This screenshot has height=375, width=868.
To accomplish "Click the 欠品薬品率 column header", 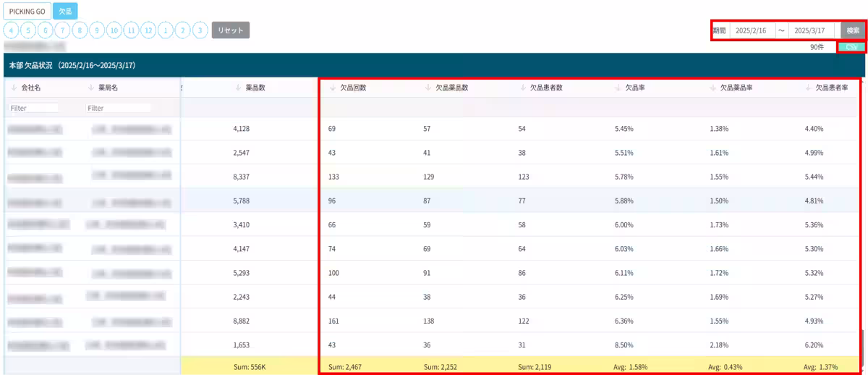I will coord(736,88).
